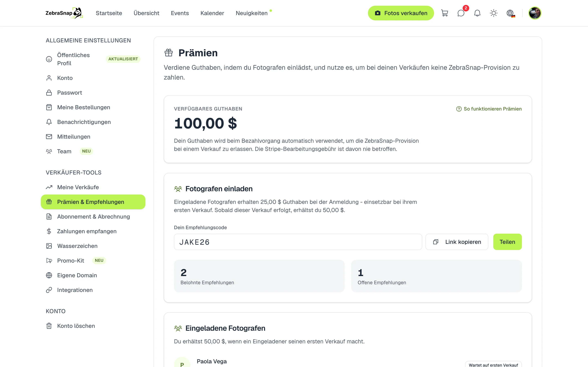Open the language selector globe
588x367 pixels.
[x=510, y=13]
